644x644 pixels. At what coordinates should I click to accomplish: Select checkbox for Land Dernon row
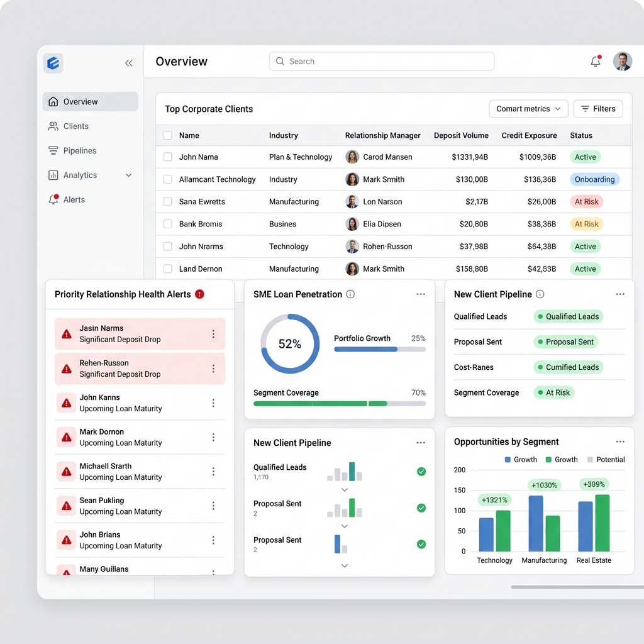(x=167, y=269)
